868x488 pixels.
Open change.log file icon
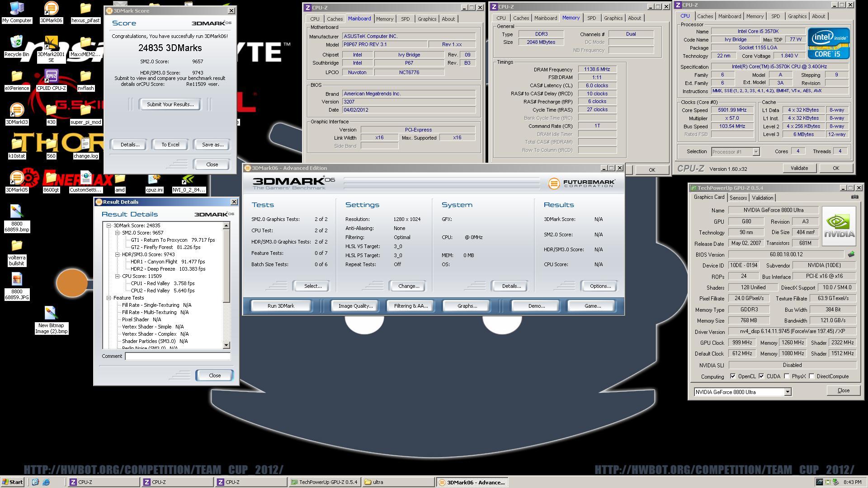[85, 147]
